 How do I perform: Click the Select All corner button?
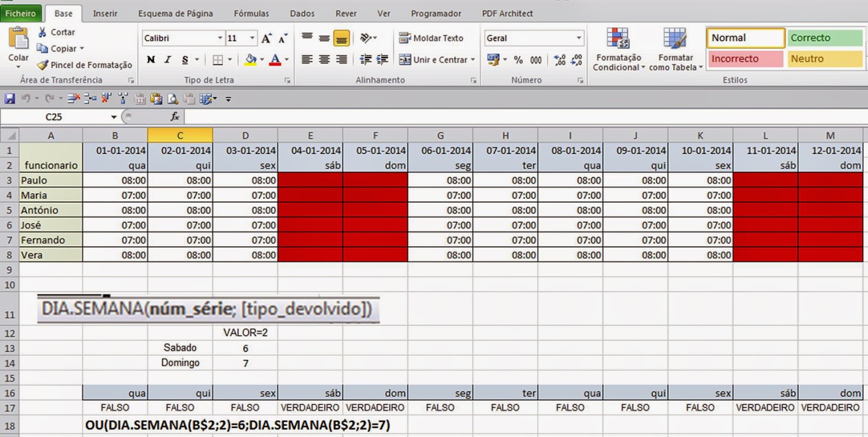(x=10, y=136)
